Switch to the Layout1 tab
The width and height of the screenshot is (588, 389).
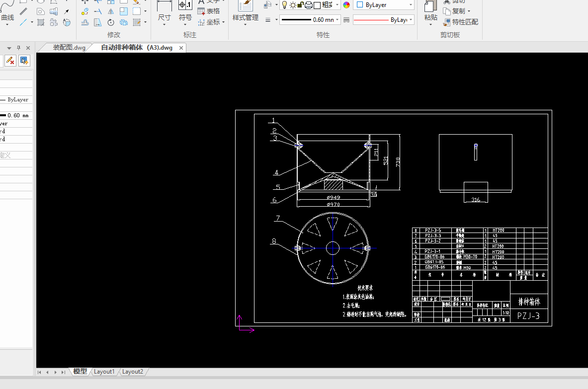pyautogui.click(x=104, y=372)
